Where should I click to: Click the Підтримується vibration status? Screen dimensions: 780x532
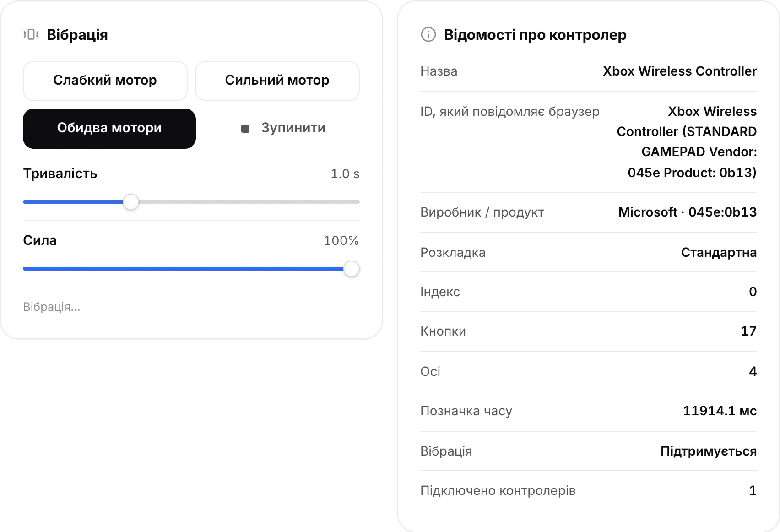(x=709, y=451)
